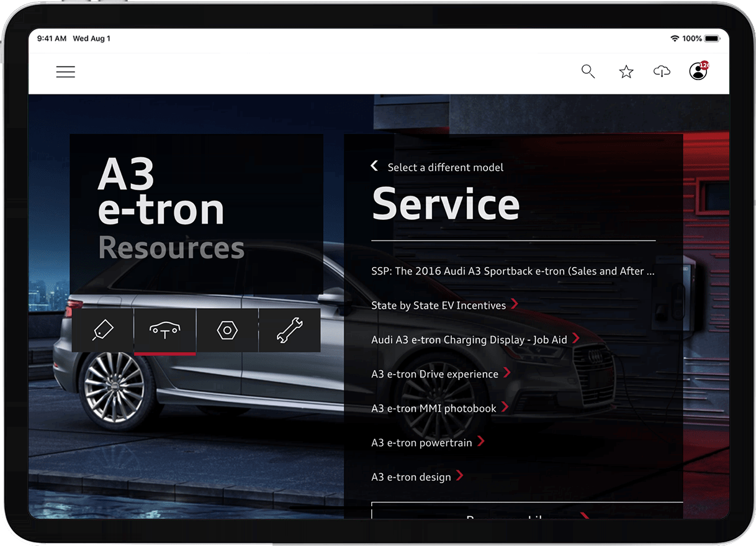The image size is (756, 546).
Task: Open the search magnifier icon
Action: pyautogui.click(x=588, y=71)
